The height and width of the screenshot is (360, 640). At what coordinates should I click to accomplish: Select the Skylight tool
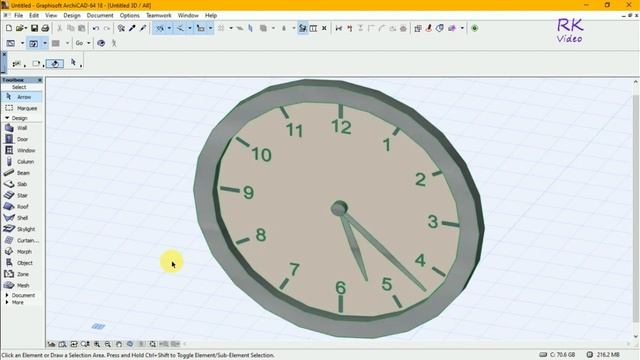coord(22,229)
